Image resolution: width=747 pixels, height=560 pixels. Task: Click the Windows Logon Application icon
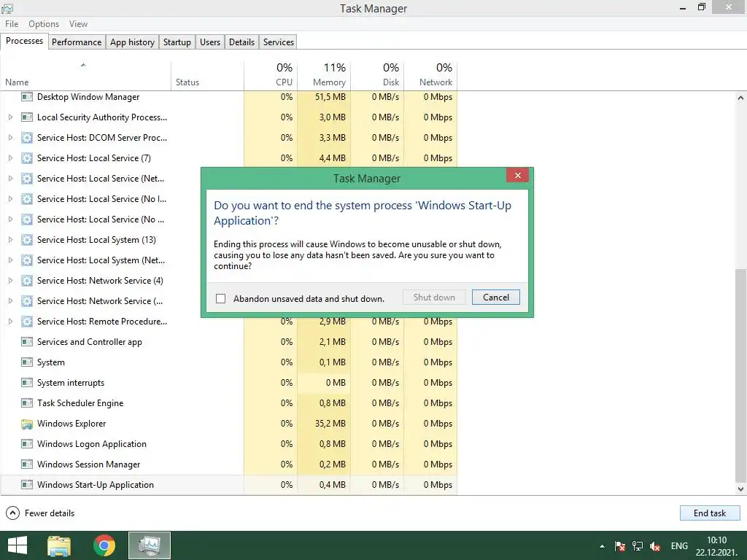click(x=27, y=444)
